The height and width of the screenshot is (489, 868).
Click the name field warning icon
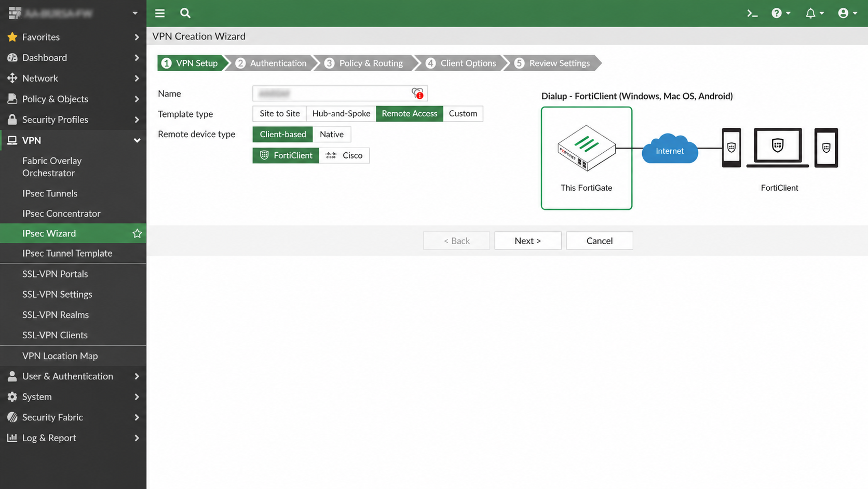[x=417, y=94]
